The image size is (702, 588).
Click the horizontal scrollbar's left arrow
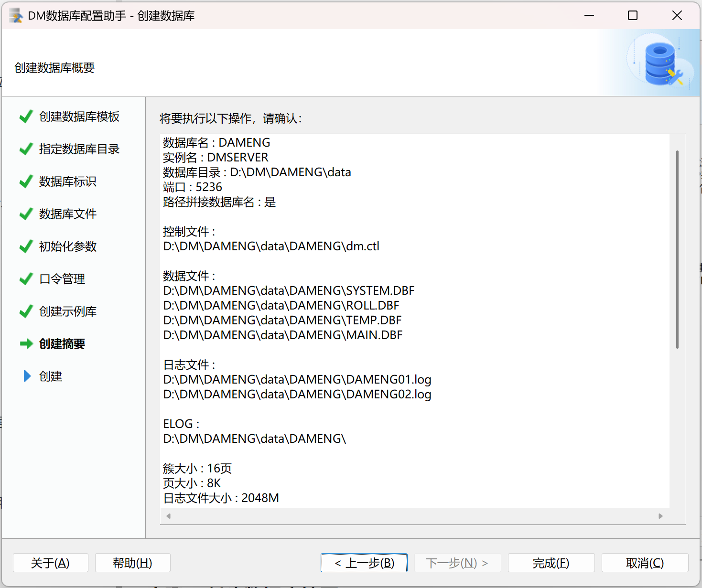168,516
